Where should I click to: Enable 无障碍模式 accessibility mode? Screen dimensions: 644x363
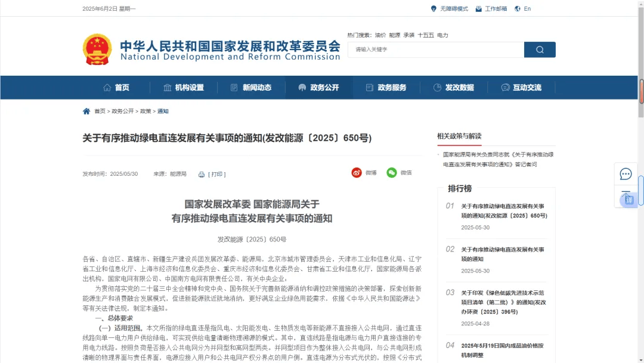tap(454, 8)
